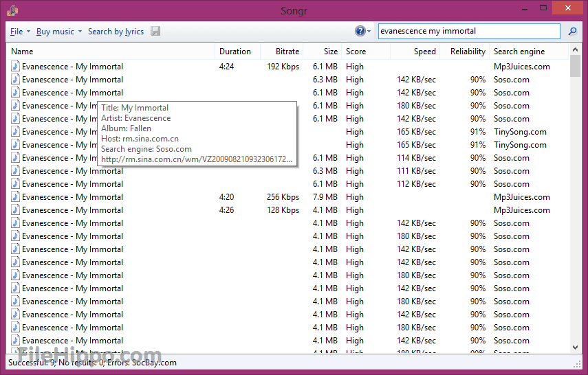
Task: Click the 7.9 MB size cell
Action: point(325,197)
